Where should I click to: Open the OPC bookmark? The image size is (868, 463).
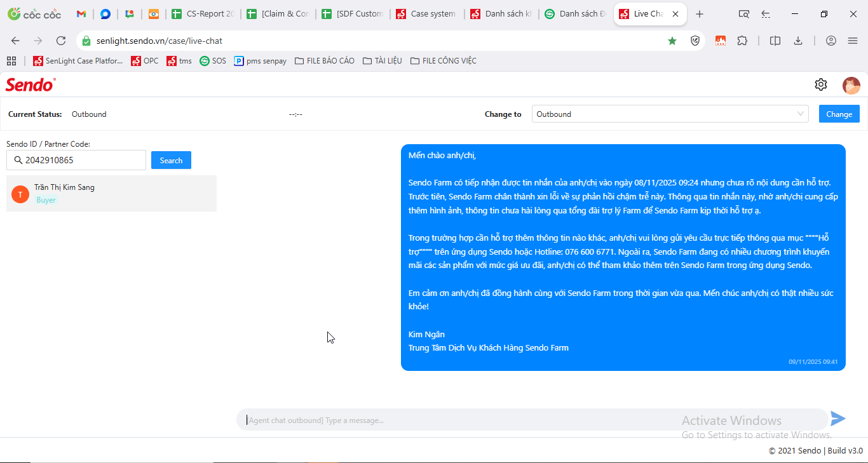[145, 61]
